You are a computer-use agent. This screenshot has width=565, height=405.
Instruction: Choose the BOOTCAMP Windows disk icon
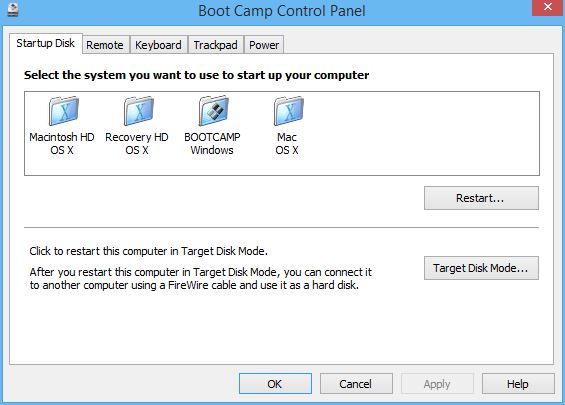[x=214, y=111]
